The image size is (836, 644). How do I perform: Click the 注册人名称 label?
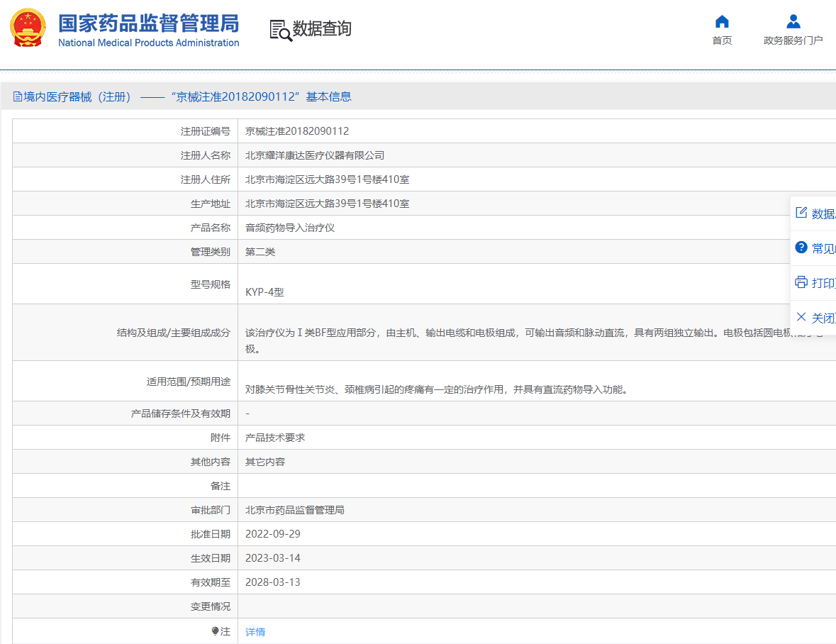[x=205, y=155]
